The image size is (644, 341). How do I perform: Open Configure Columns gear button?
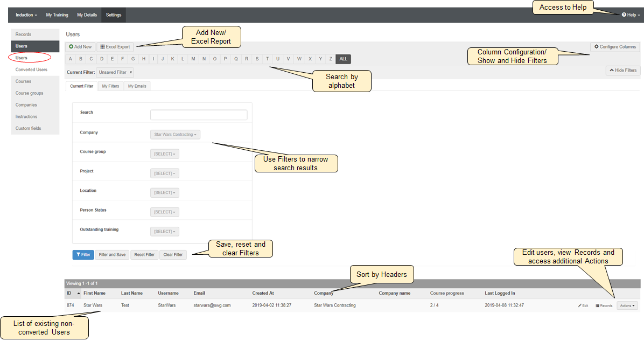(x=615, y=47)
